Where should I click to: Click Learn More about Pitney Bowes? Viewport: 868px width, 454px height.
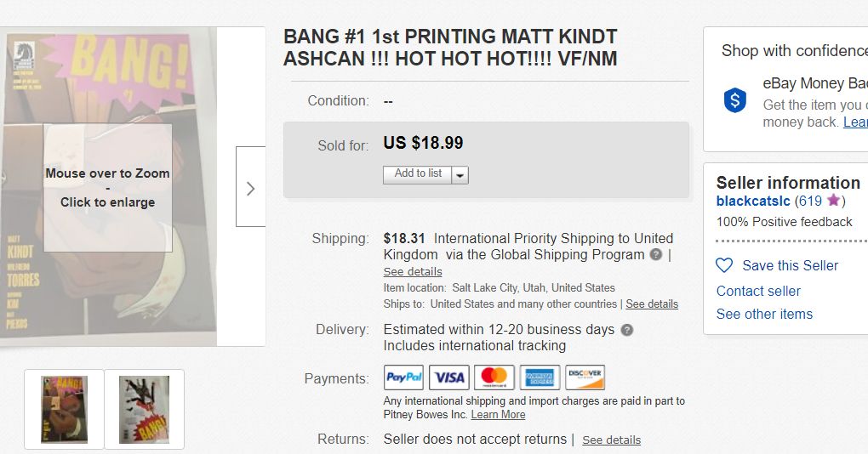(x=498, y=415)
